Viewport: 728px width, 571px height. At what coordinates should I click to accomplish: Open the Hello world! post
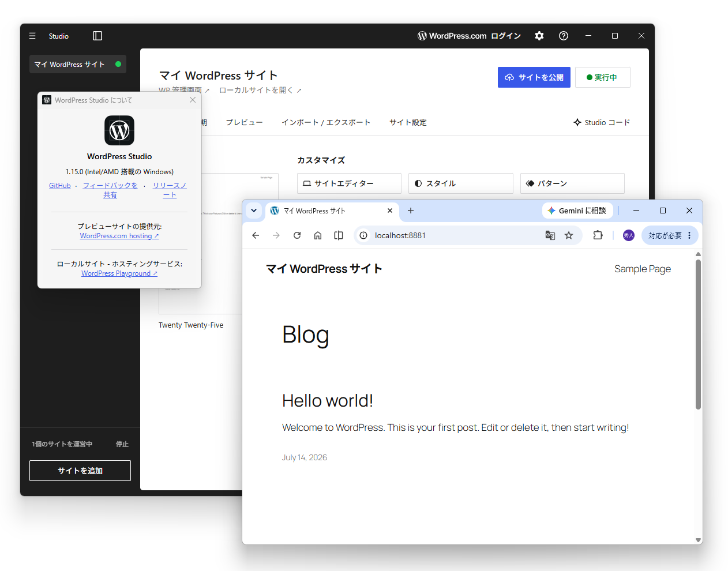328,400
